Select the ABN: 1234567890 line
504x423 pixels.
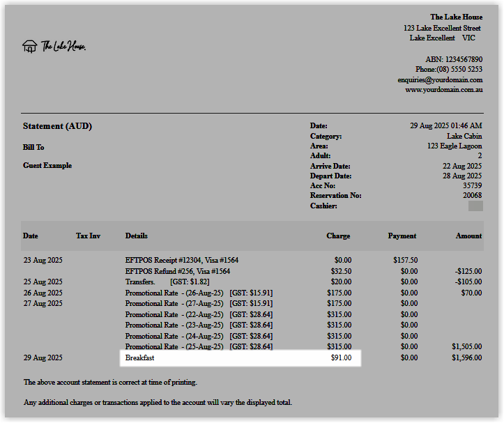454,59
